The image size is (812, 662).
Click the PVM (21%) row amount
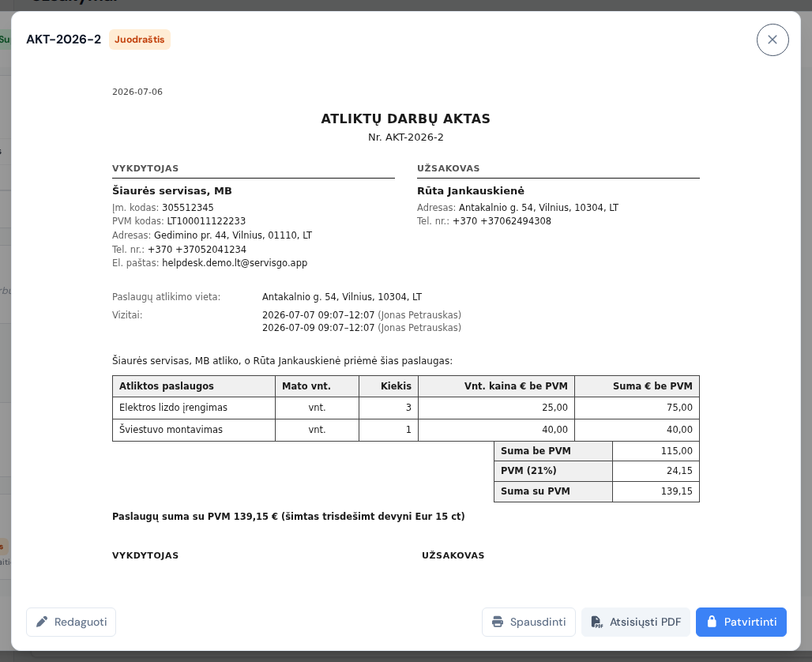679,471
